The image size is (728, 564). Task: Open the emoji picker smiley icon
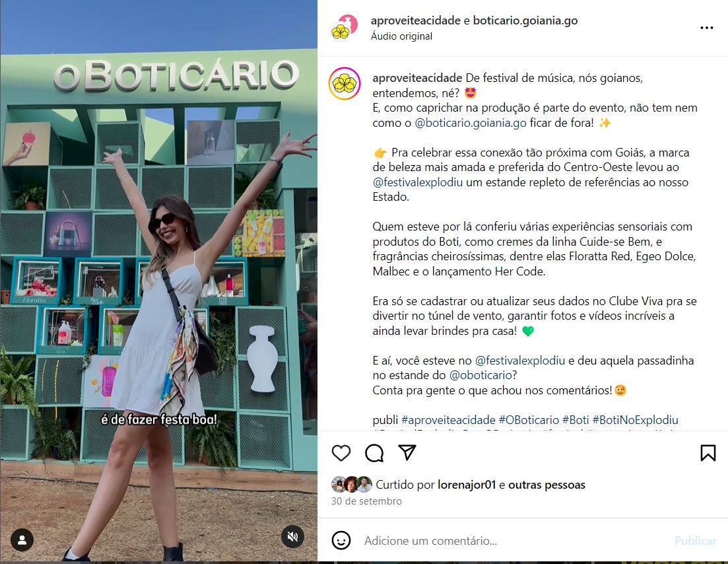[x=341, y=540]
